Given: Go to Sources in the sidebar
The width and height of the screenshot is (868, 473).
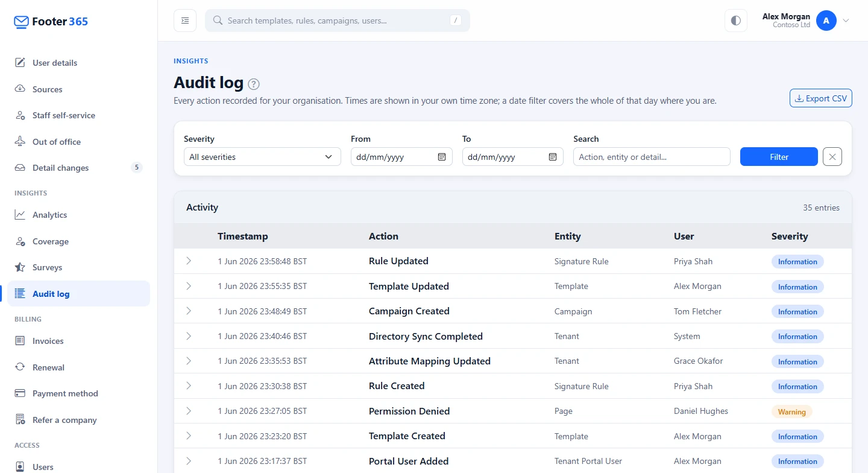Looking at the screenshot, I should [78, 89].
